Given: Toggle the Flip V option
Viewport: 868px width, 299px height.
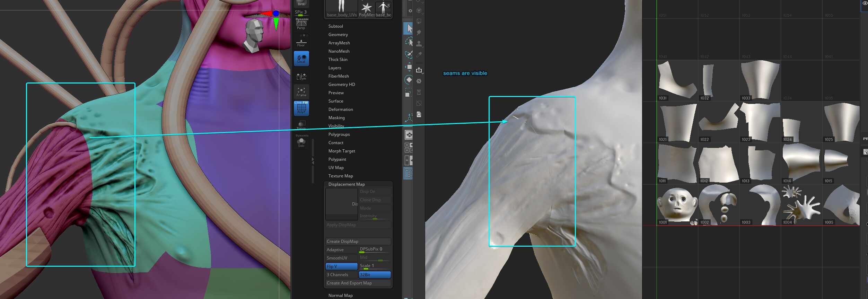Looking at the screenshot, I should 341,266.
